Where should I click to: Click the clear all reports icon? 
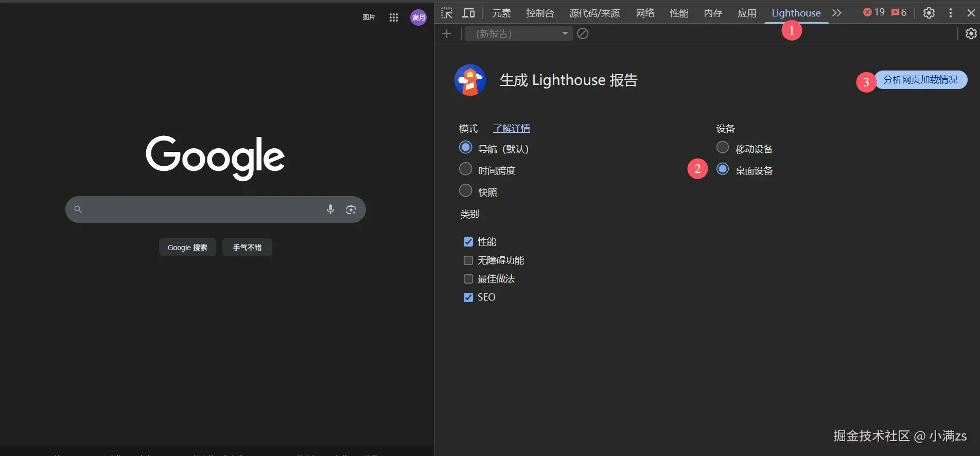click(583, 33)
